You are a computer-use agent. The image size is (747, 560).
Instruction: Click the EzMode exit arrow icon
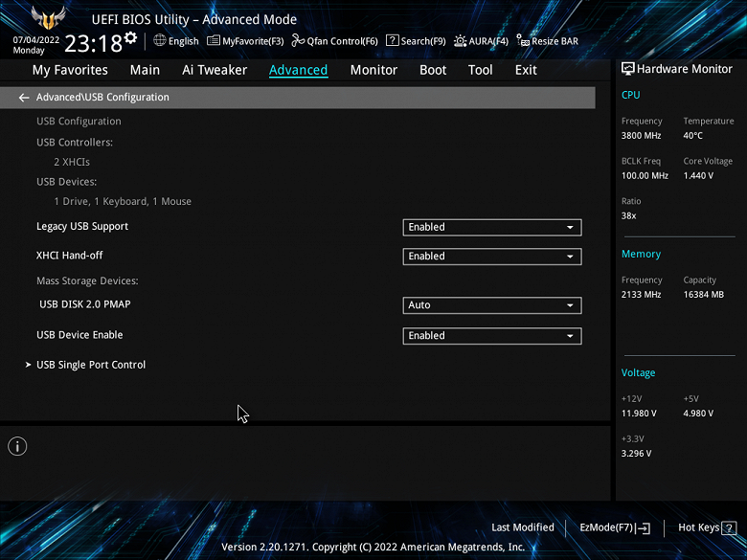(643, 528)
